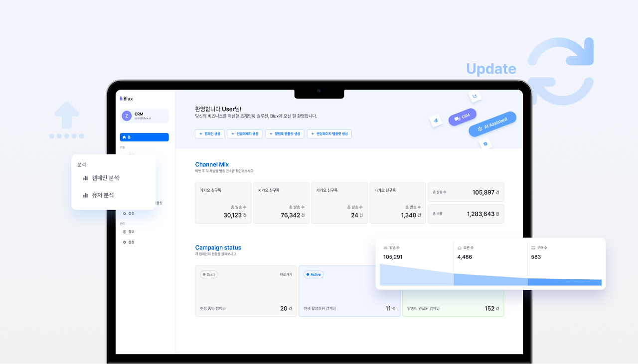Click the 발송이 완료된 캠페인 count 152 건
Image resolution: width=638 pixels, height=364 pixels.
pos(492,308)
